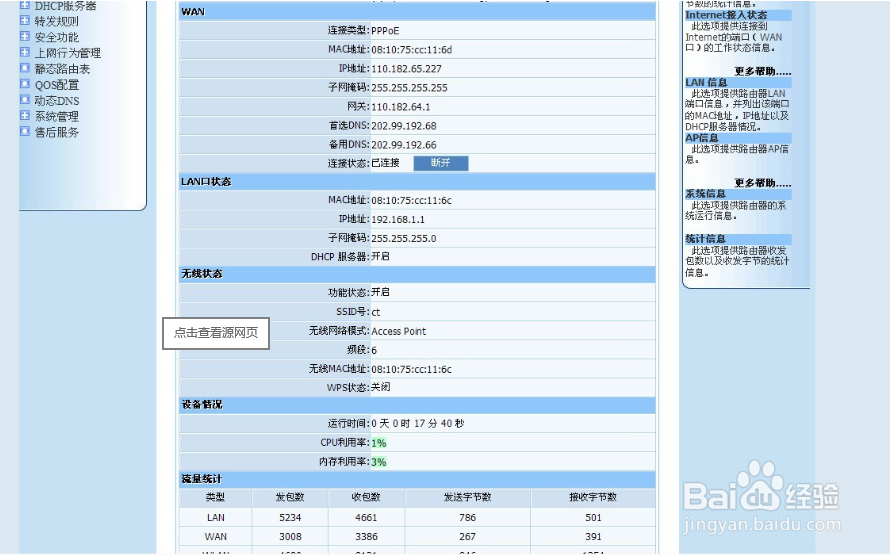Click the 发包数 column header
Viewport: 890px width, 555px height.
(290, 497)
